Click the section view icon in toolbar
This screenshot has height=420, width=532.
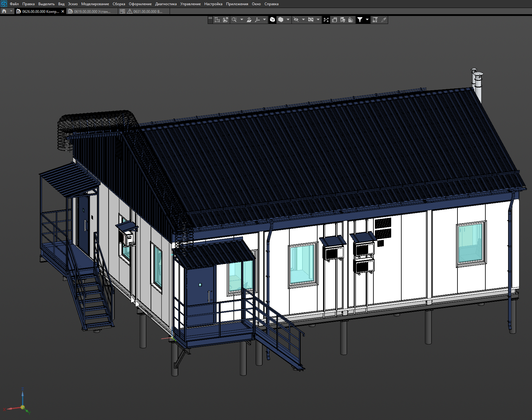pyautogui.click(x=343, y=20)
